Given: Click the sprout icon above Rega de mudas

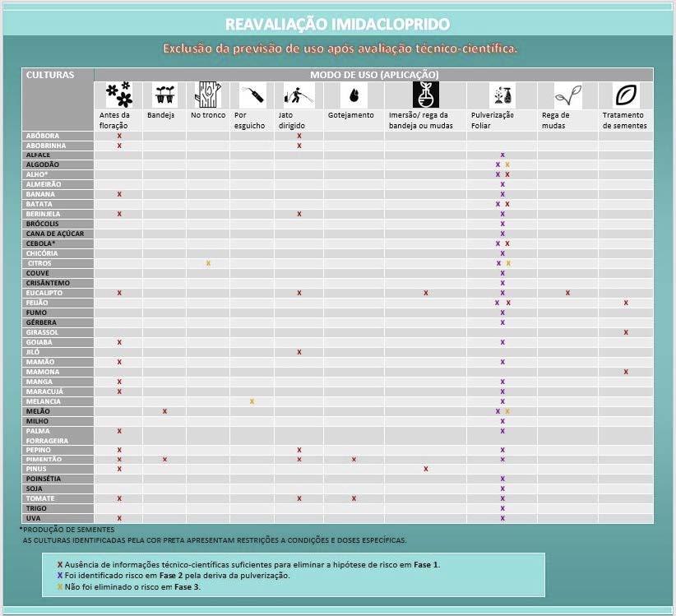Looking at the screenshot, I should 567,95.
